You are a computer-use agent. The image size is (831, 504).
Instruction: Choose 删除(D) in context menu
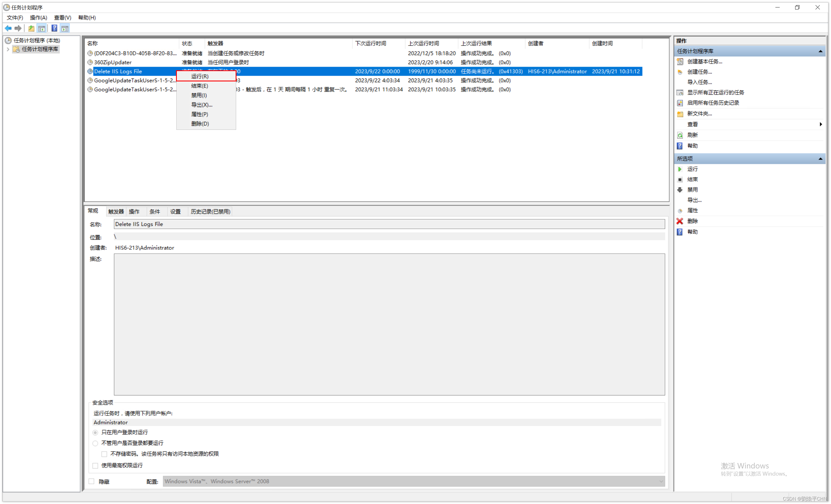206,124
